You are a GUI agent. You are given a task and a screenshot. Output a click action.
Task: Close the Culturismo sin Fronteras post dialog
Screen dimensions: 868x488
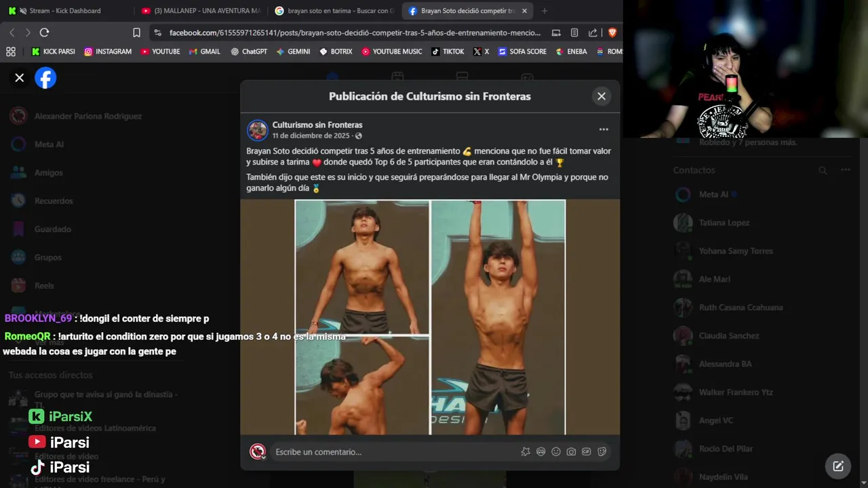pyautogui.click(x=601, y=96)
